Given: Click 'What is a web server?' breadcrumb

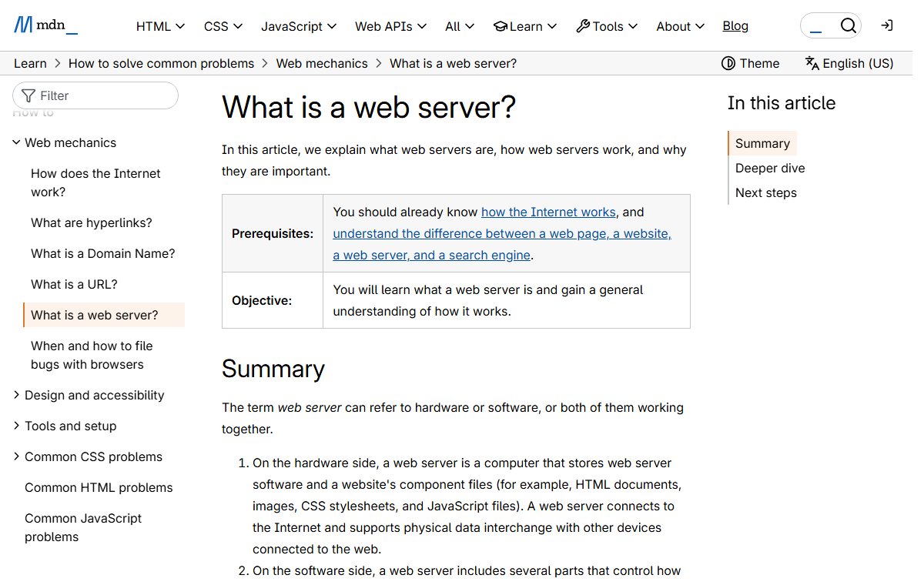Looking at the screenshot, I should pos(453,63).
